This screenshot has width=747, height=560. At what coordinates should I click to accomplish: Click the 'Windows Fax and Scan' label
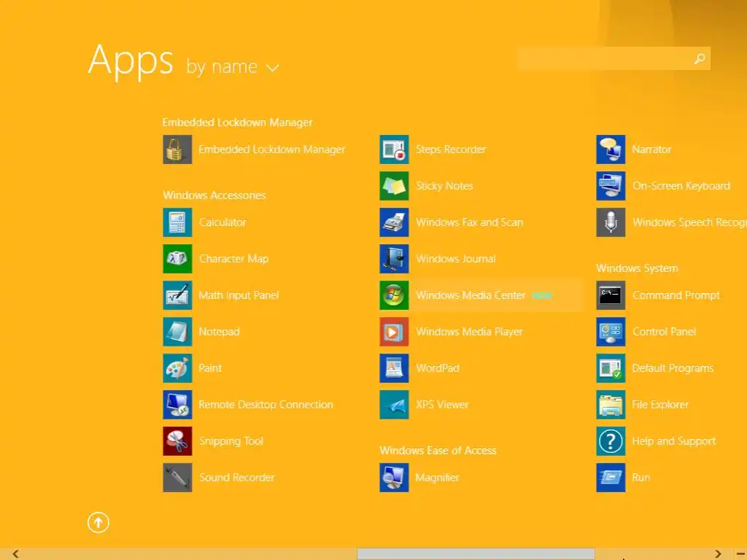point(469,222)
